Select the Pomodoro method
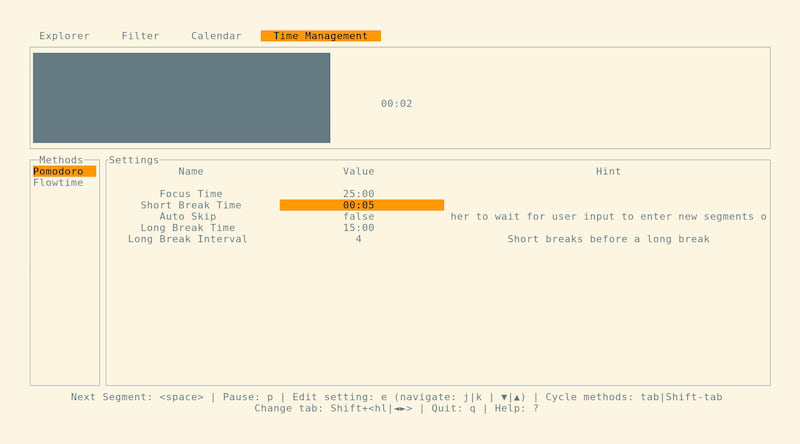Viewport: 800px width, 444px height. (x=58, y=172)
